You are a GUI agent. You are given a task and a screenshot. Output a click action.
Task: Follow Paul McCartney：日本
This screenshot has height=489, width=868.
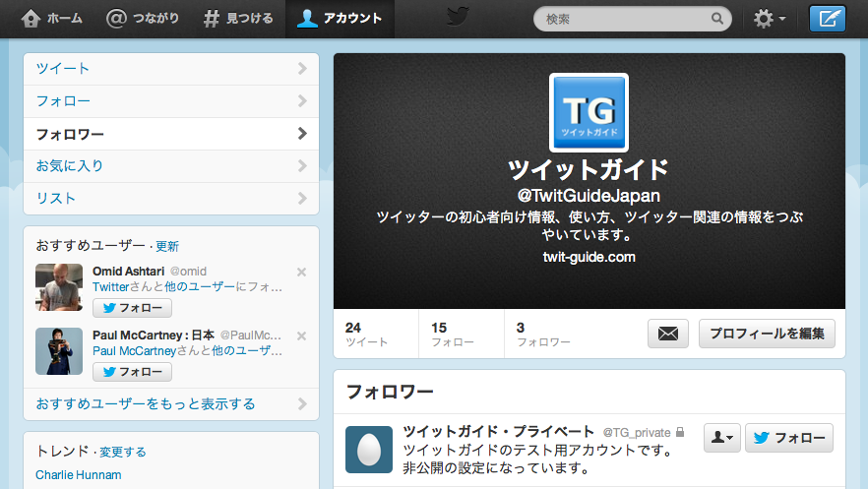click(x=132, y=372)
